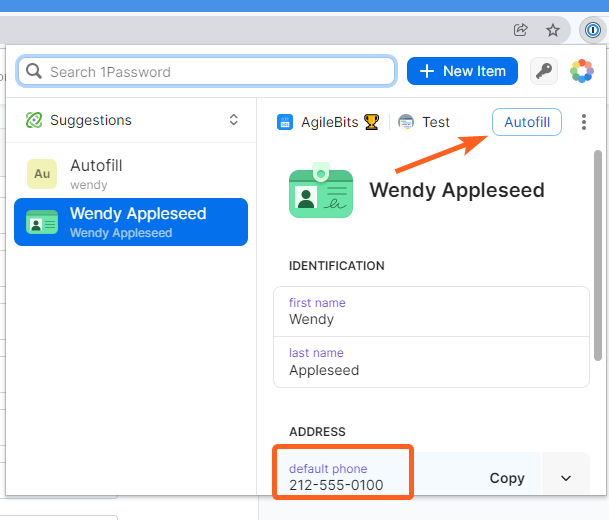Click the item details vertical scrollbar

(x=598, y=255)
